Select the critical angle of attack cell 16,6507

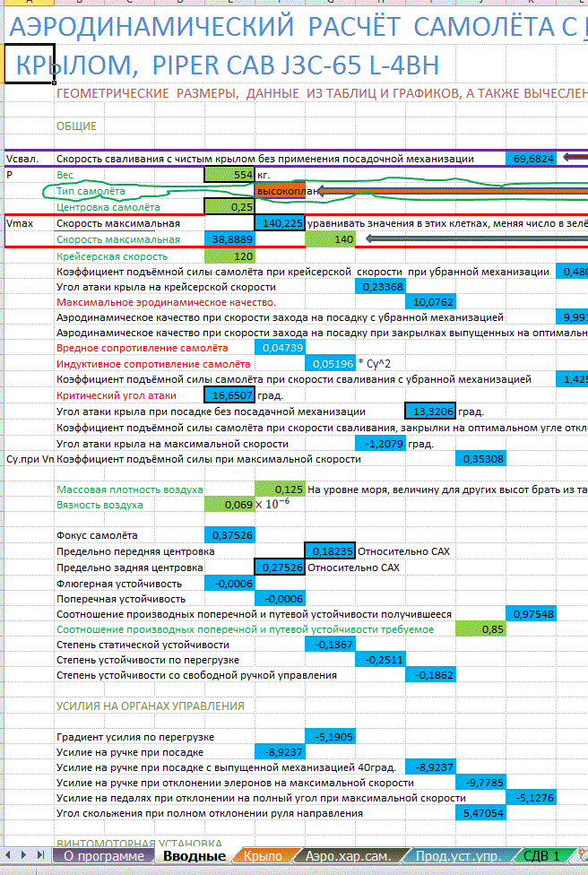point(230,395)
